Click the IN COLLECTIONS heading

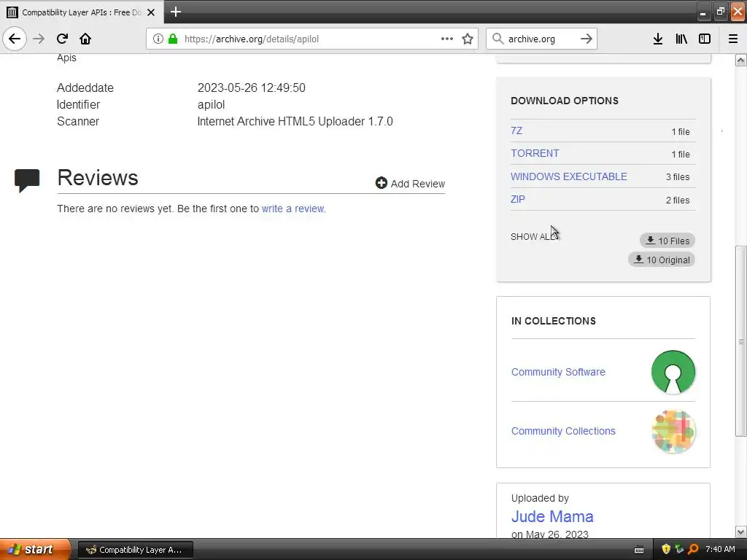point(554,321)
